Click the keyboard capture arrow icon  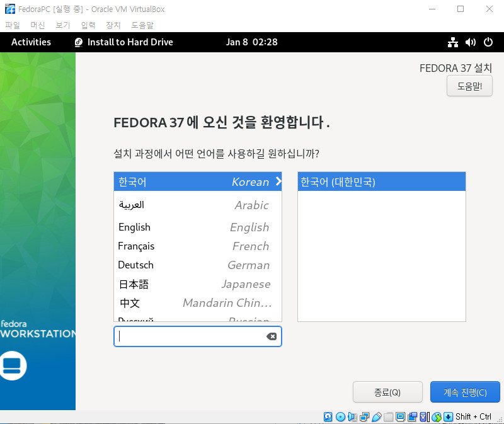(x=448, y=417)
